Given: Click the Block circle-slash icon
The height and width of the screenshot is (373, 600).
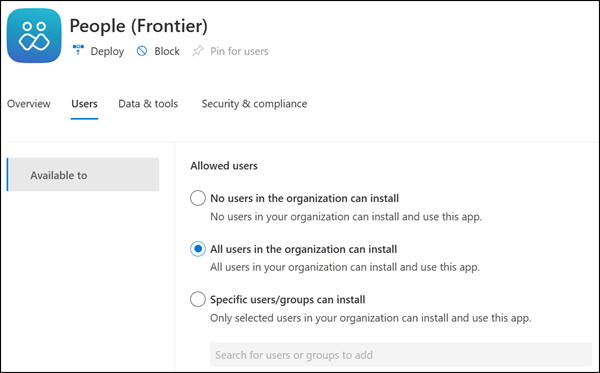Looking at the screenshot, I should [142, 51].
